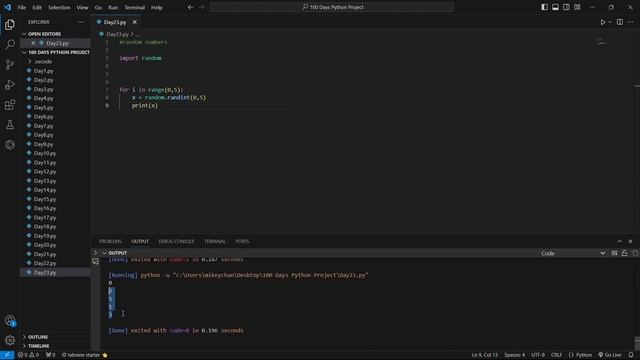Toggle secondary side bar layout icon
640x360 pixels.
click(566, 7)
